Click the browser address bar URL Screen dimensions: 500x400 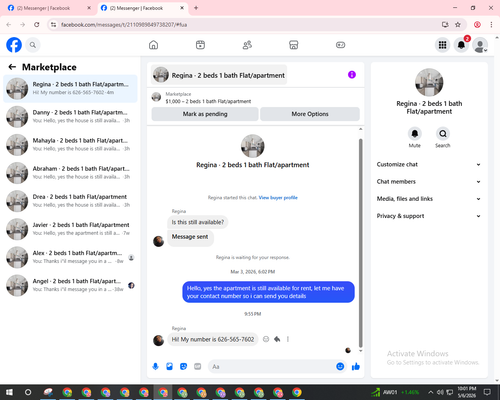tap(124, 25)
